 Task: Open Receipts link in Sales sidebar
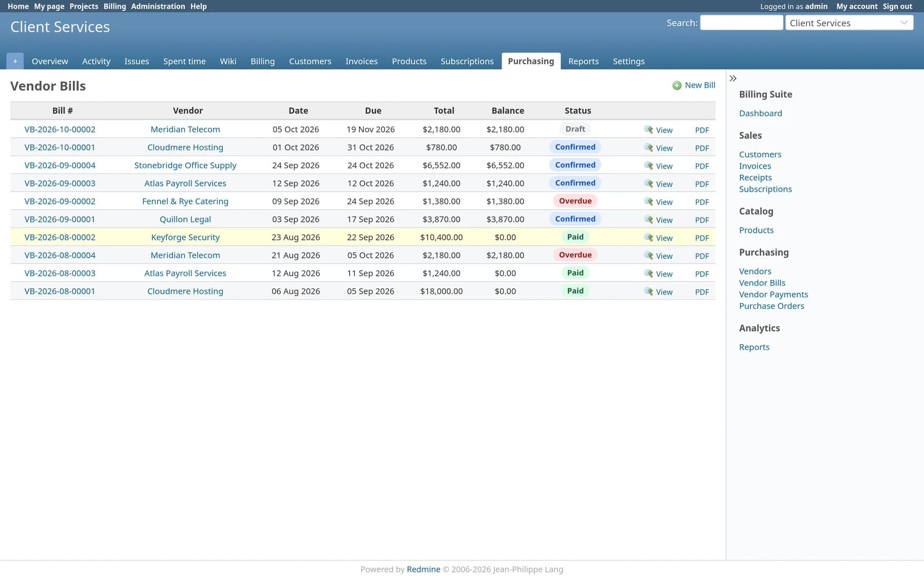click(755, 177)
